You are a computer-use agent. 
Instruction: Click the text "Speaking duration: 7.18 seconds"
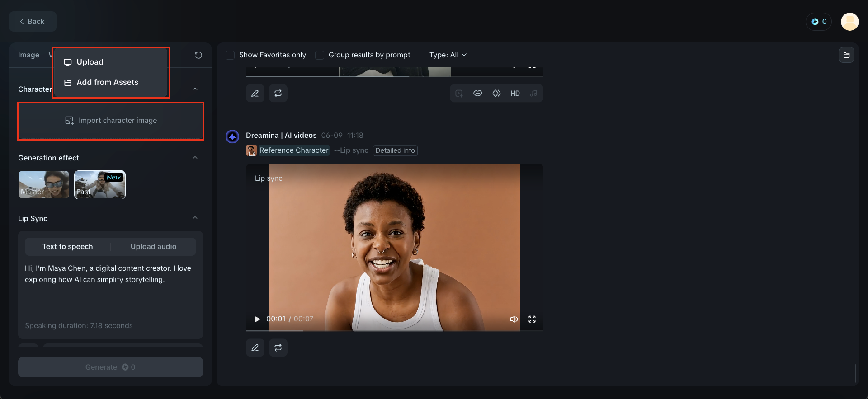click(79, 326)
